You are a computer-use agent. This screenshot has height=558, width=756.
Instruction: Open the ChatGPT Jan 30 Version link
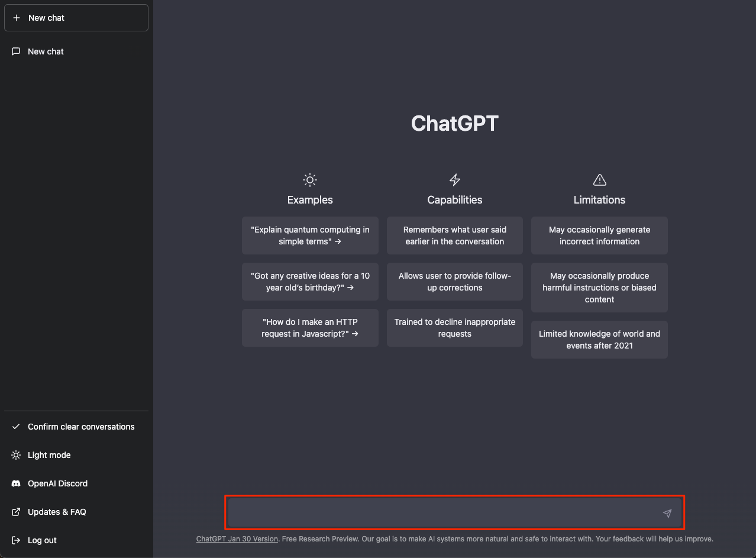[237, 539]
